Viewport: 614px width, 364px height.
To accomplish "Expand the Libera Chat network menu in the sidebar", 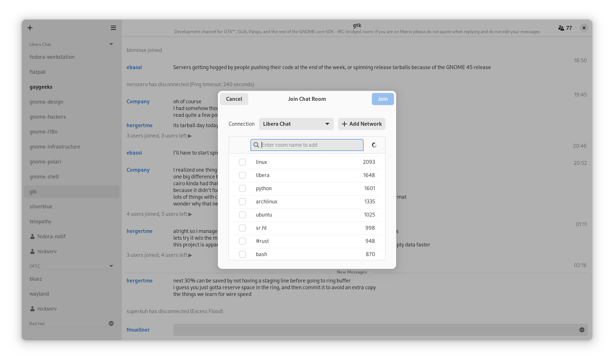I will (x=111, y=44).
